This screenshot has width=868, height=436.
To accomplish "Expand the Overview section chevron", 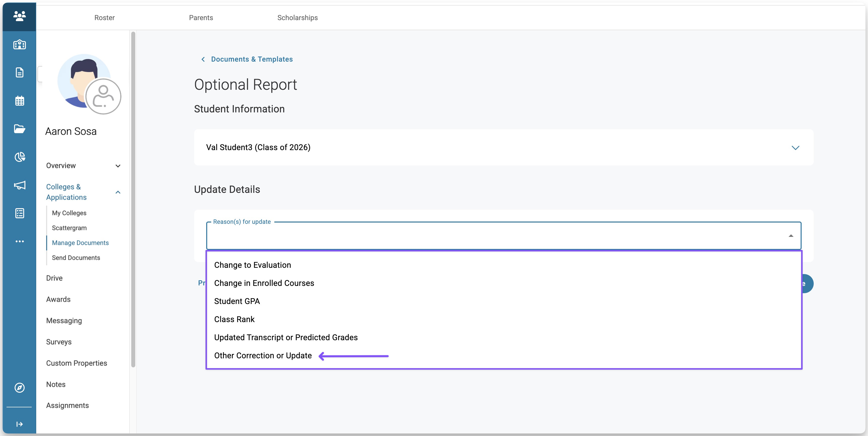I will point(118,166).
